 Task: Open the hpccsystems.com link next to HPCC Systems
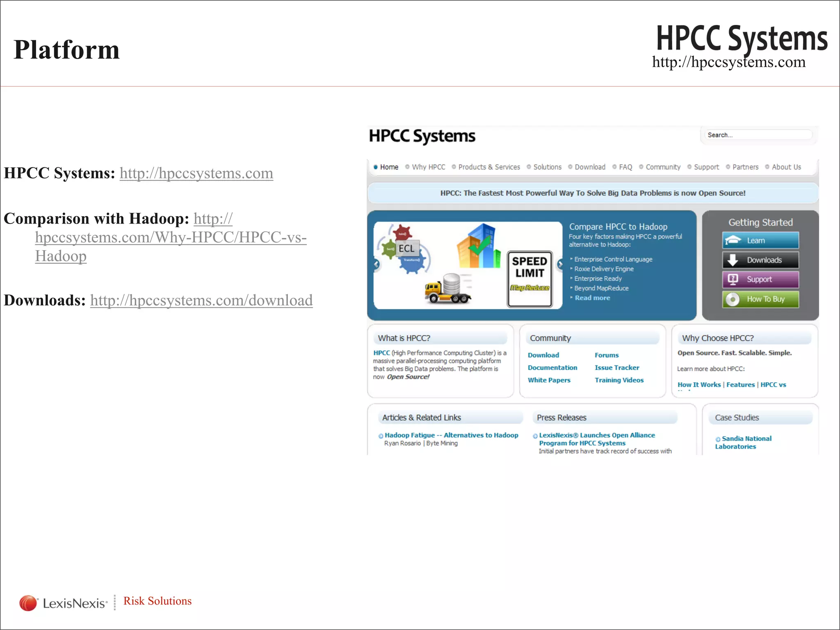point(196,173)
